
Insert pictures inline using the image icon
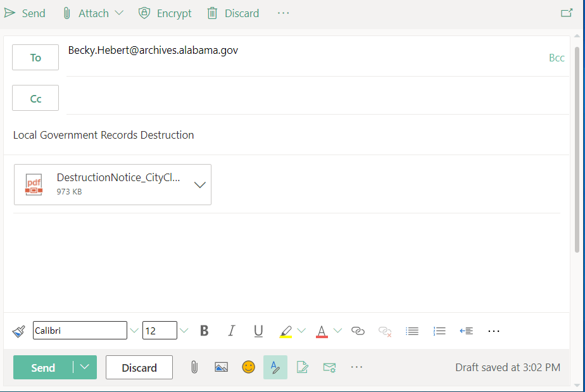[221, 367]
